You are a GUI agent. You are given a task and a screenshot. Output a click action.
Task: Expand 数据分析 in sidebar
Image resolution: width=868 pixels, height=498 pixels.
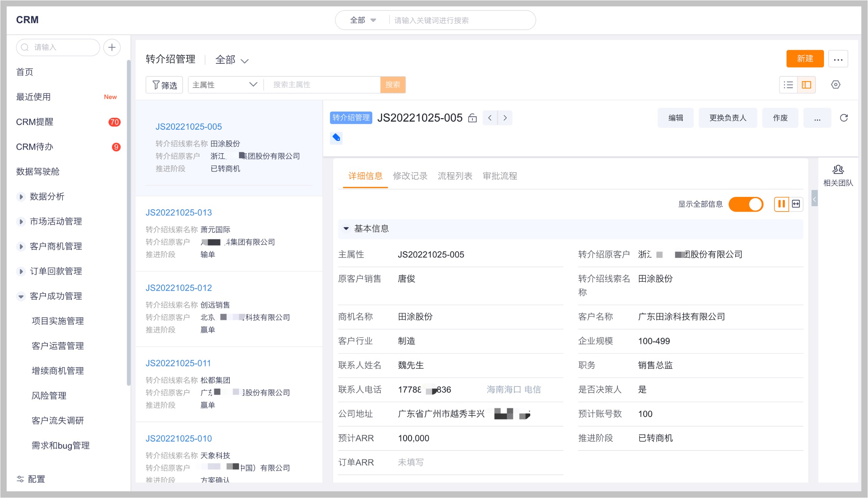tap(21, 196)
